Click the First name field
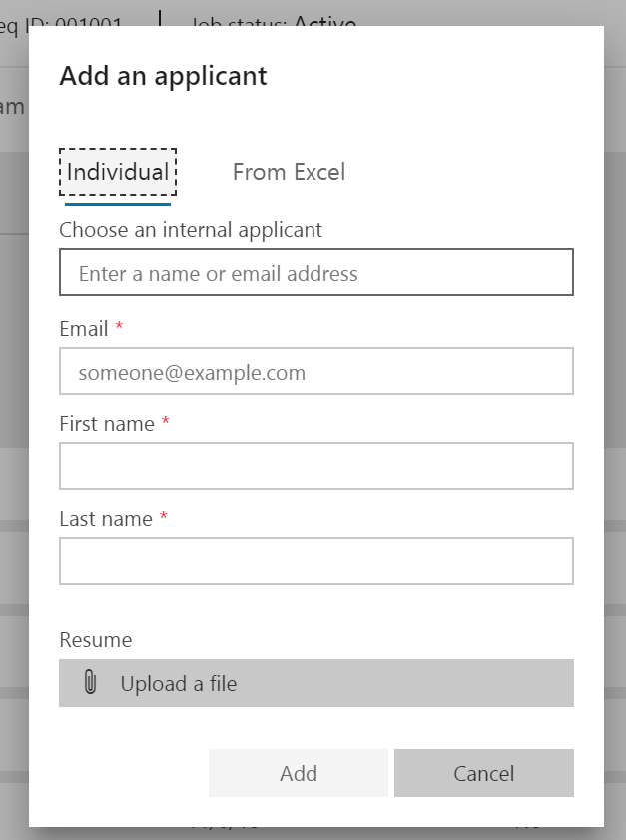Image resolution: width=626 pixels, height=840 pixels. click(315, 465)
